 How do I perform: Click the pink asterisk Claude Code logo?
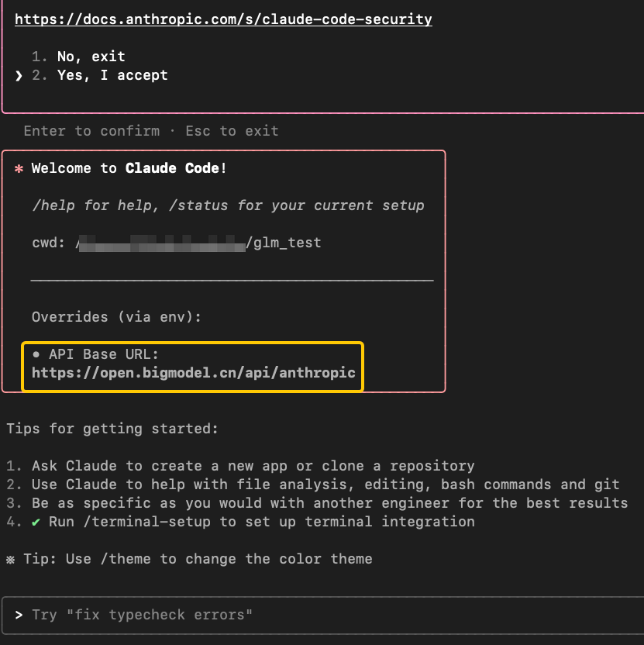point(19,169)
